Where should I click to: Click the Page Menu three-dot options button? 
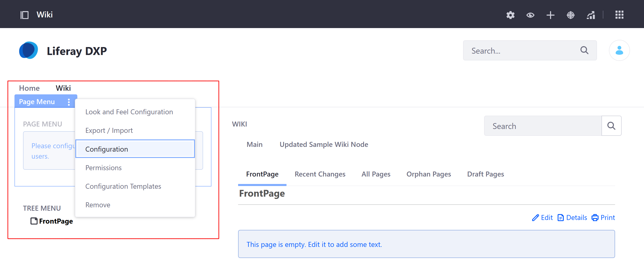(x=69, y=102)
